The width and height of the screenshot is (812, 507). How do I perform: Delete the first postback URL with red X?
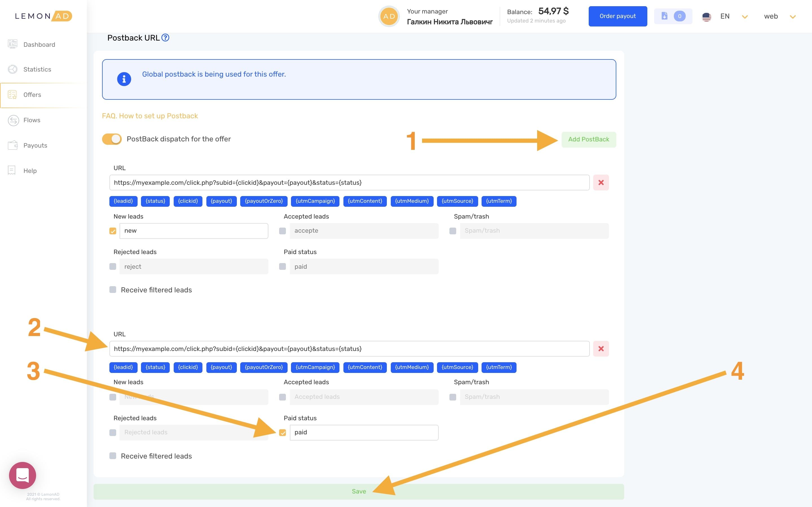pyautogui.click(x=601, y=183)
